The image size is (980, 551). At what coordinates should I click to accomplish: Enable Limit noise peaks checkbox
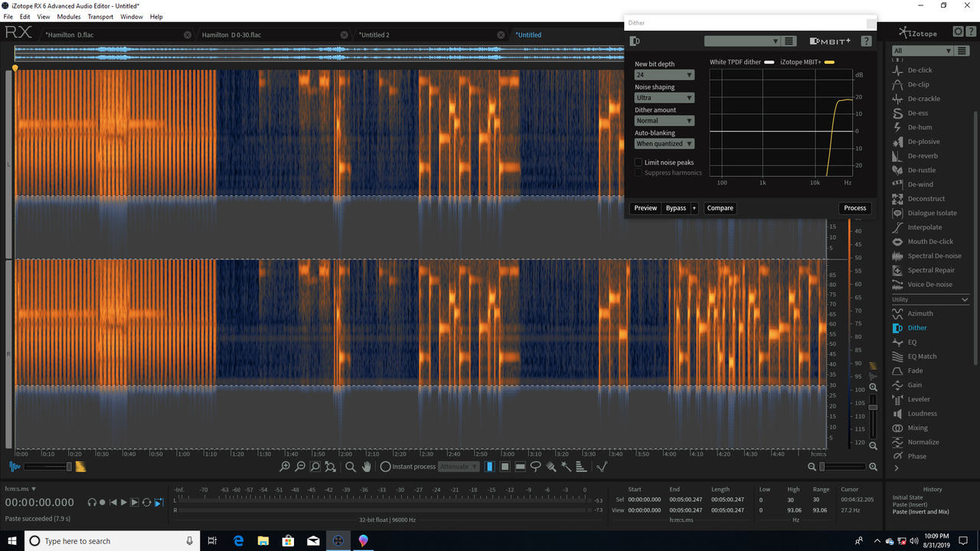point(639,162)
